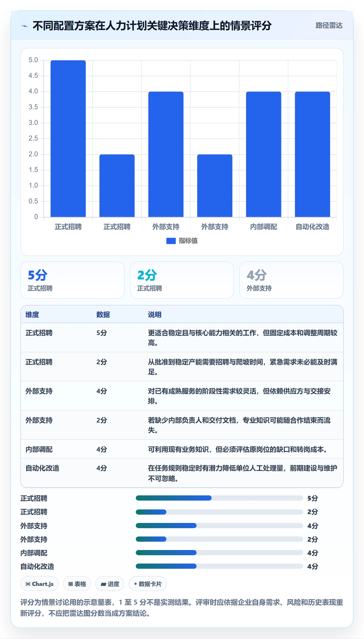Click the footnote beginning 评分为情景讨论用的示意量表
Image resolution: width=364 pixels, height=639 pixels.
[x=182, y=608]
